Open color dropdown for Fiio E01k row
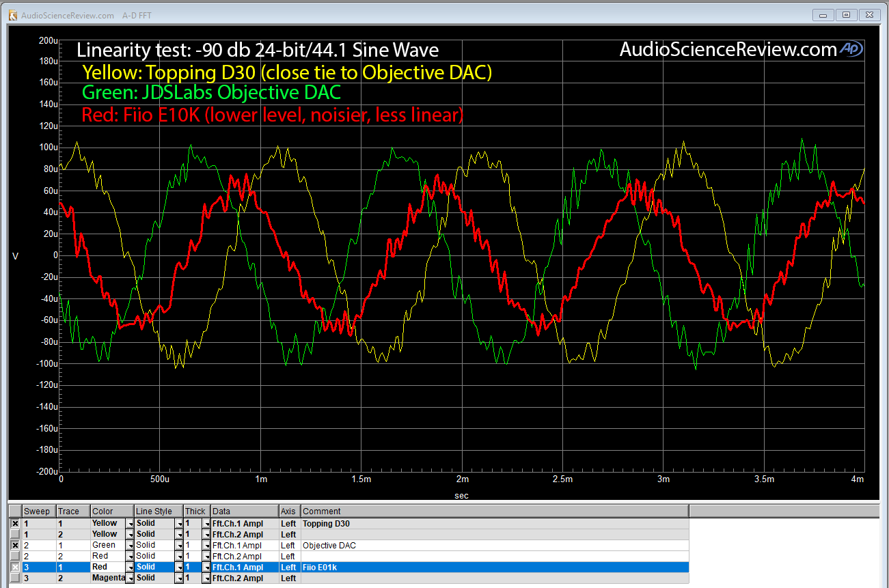 pos(130,568)
